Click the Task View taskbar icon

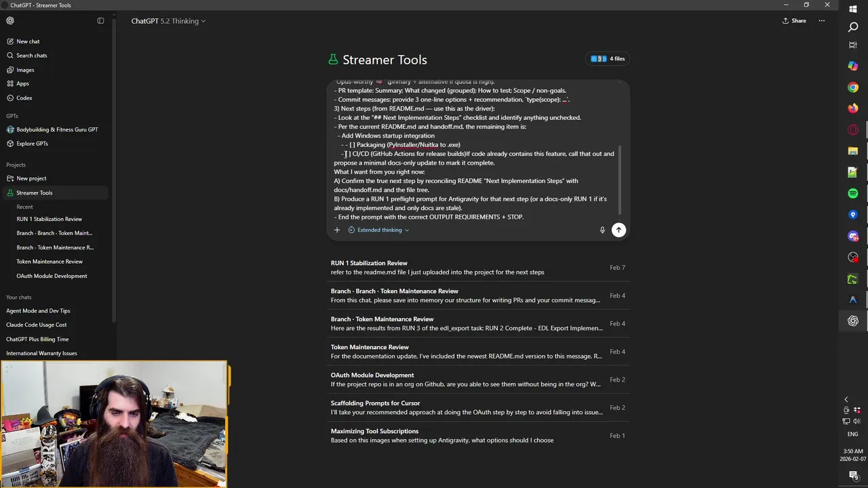click(853, 45)
